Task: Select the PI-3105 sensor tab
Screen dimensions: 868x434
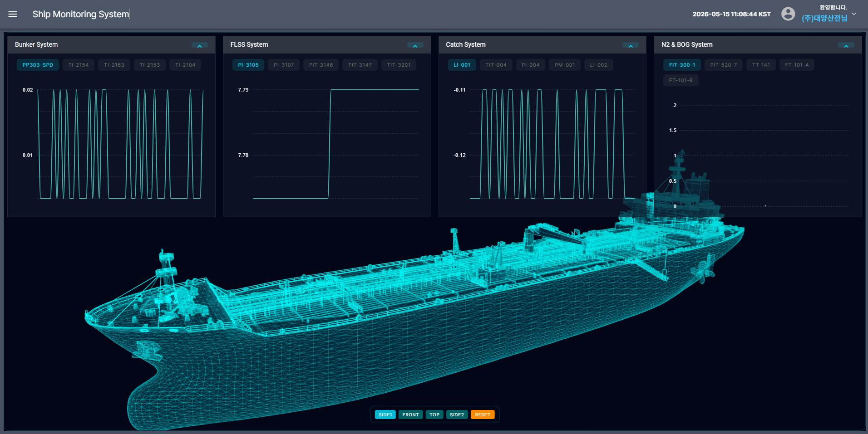Action: pyautogui.click(x=248, y=65)
